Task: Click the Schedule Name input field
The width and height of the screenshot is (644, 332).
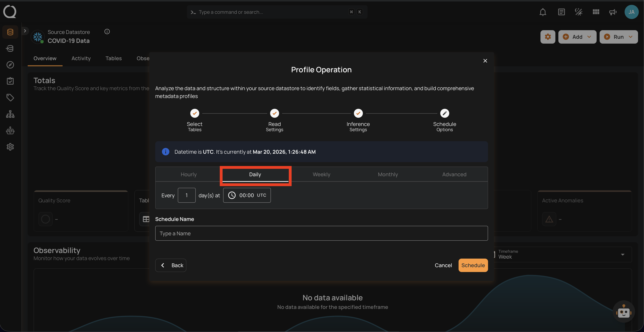Action: 321,233
